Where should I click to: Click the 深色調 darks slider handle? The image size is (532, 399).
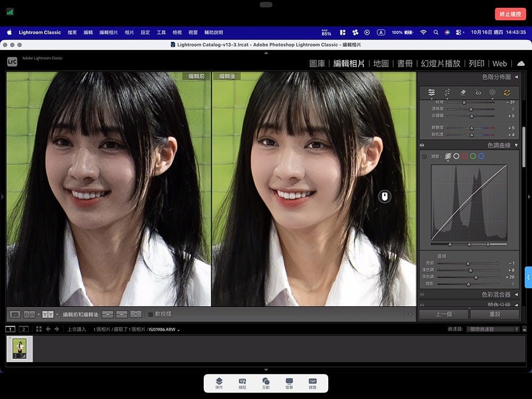[476, 277]
